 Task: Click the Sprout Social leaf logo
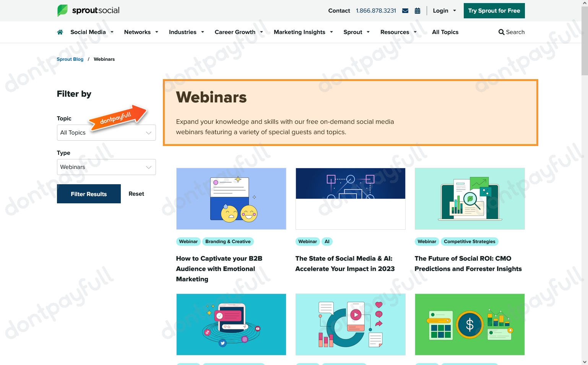click(x=62, y=10)
